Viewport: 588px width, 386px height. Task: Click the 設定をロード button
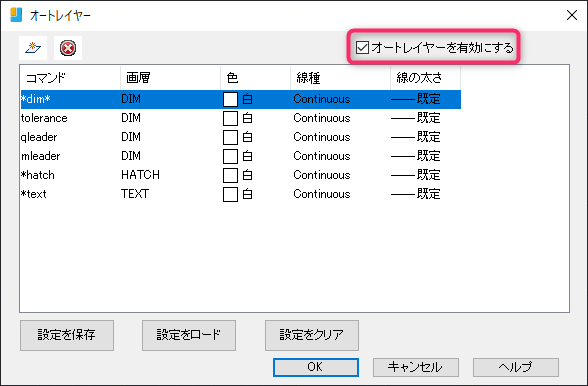click(x=189, y=335)
